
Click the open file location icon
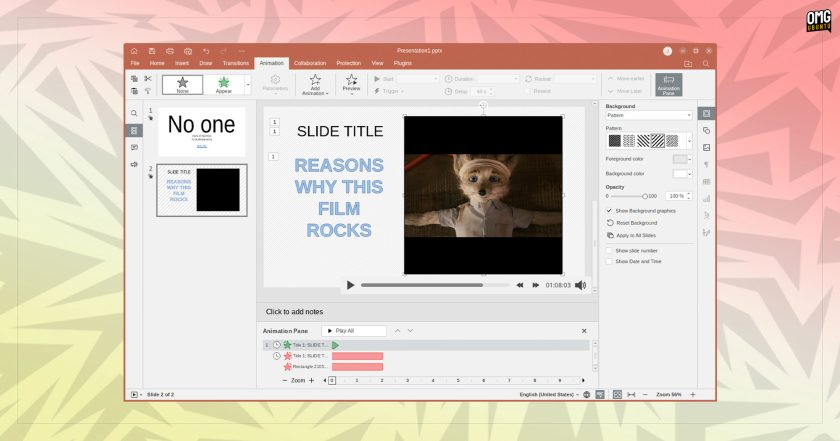(688, 64)
